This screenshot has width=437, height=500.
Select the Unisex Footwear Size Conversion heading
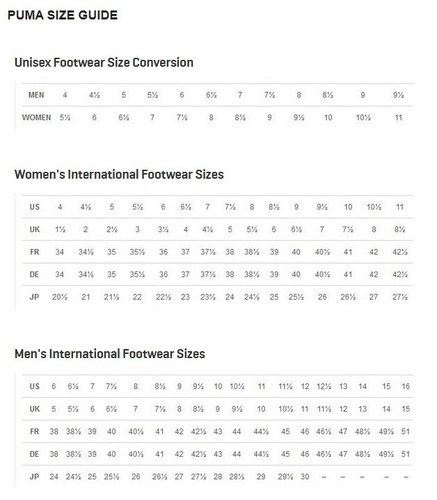click(104, 63)
